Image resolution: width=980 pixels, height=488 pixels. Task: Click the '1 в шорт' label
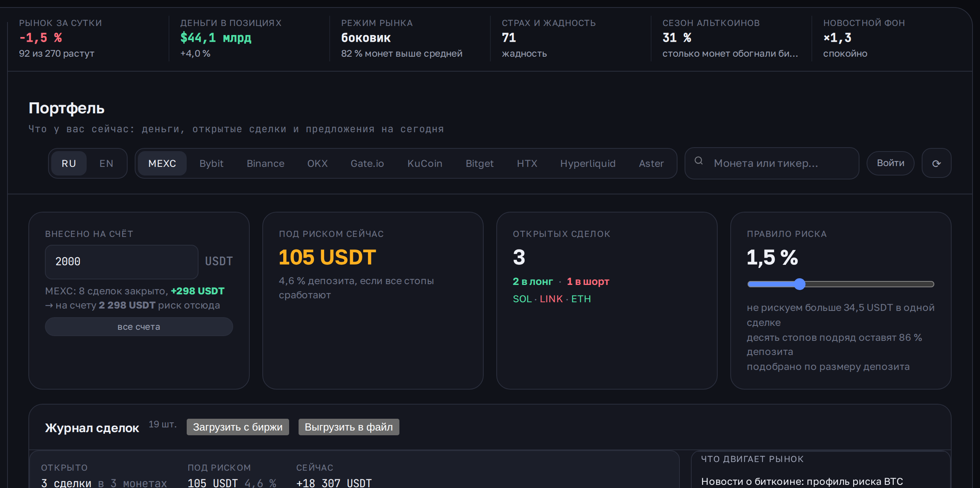tap(588, 282)
